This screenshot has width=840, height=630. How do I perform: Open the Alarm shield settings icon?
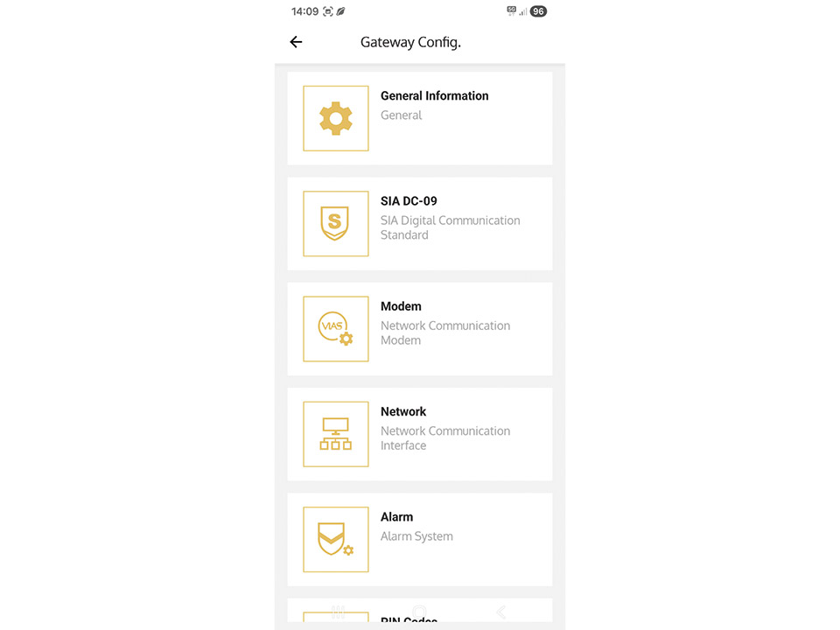[x=336, y=540]
